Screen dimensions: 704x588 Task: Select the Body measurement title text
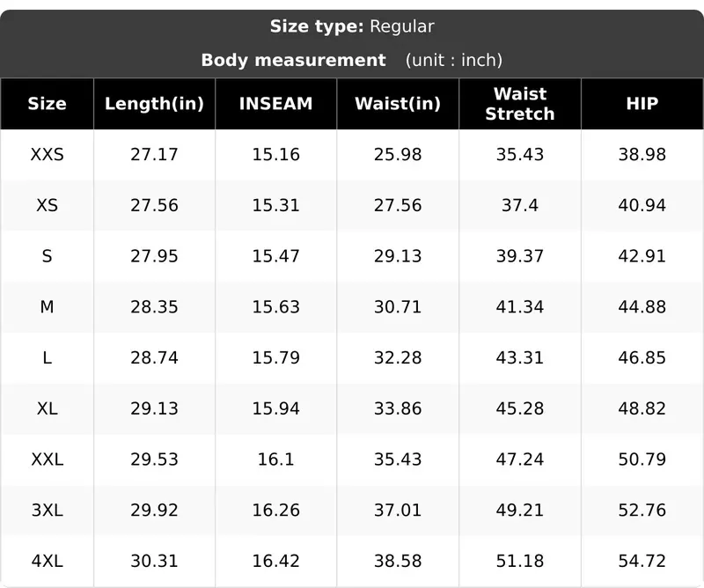pos(293,60)
